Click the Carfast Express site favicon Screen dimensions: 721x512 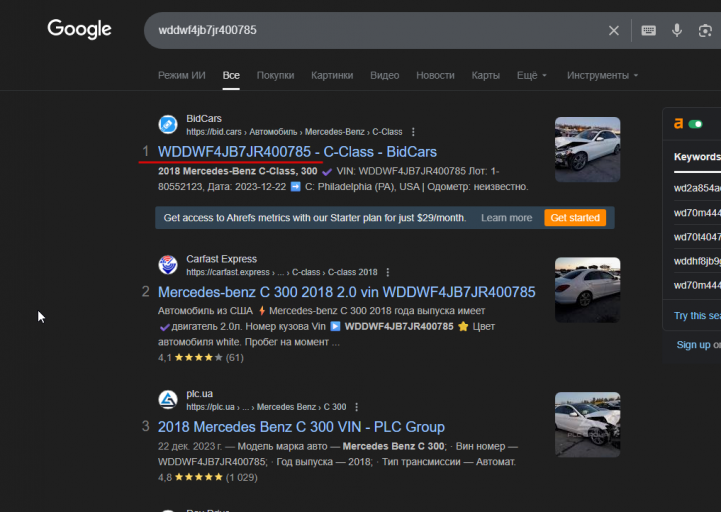click(x=168, y=265)
